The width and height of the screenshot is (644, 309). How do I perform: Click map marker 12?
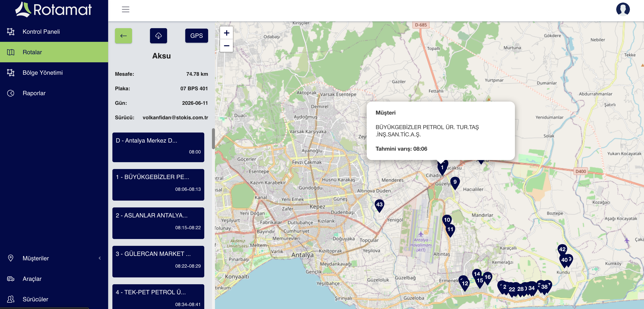(465, 284)
